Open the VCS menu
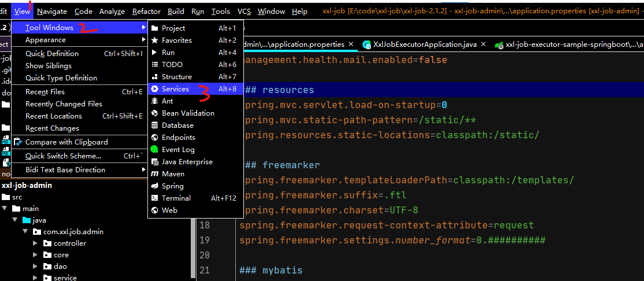 244,12
